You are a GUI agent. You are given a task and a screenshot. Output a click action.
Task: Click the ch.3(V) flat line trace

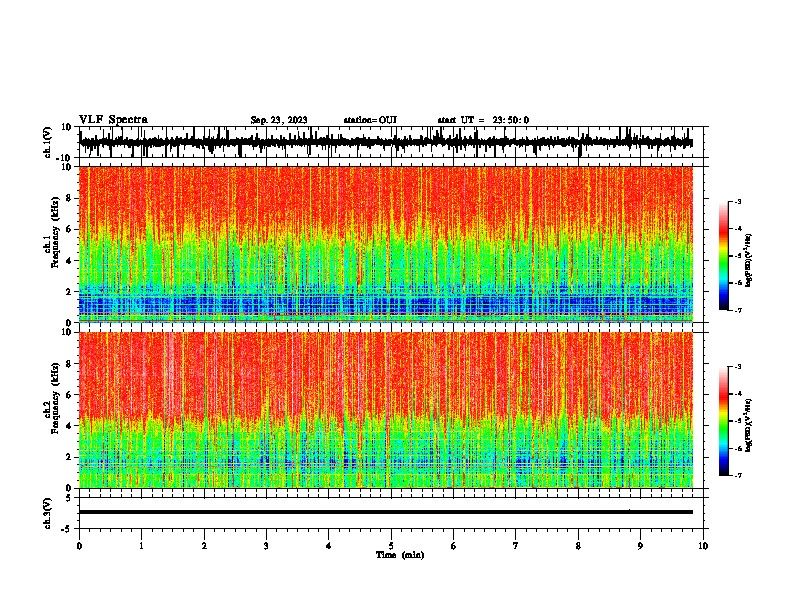(386, 512)
